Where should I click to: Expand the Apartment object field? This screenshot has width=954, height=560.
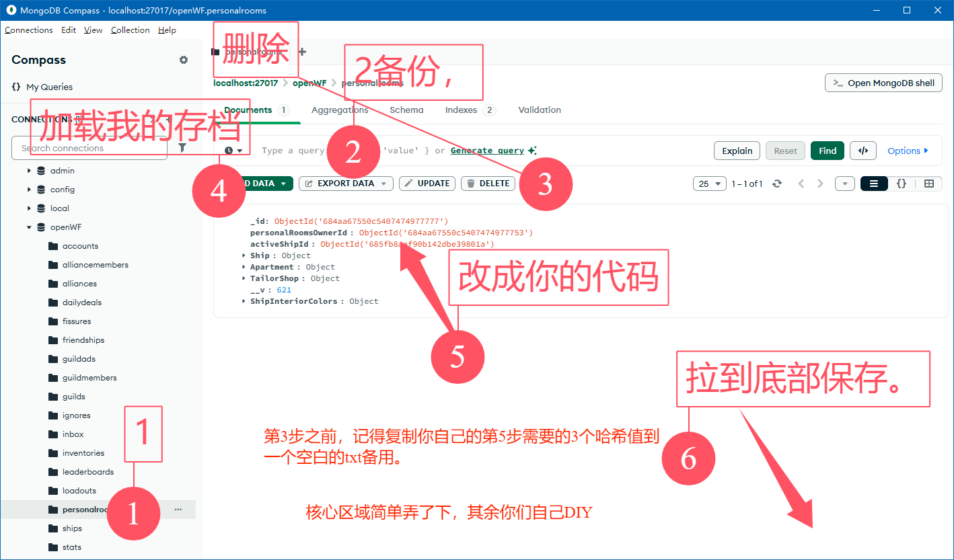(x=244, y=267)
